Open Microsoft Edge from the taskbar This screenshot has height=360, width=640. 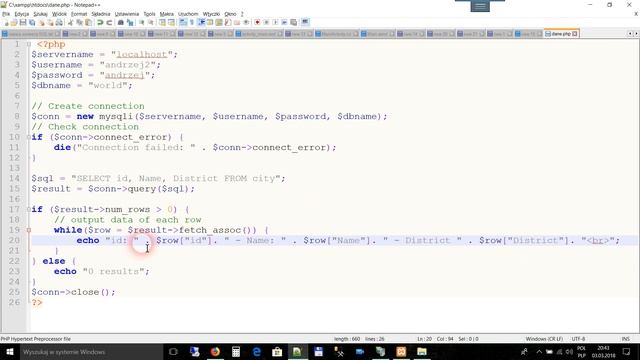[256, 352]
